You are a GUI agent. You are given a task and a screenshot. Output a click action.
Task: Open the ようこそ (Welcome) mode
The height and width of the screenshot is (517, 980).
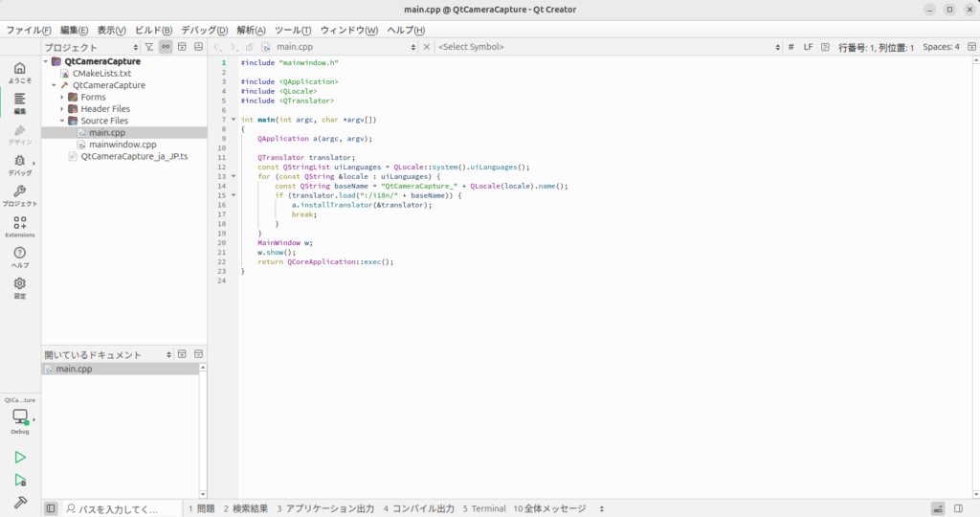click(20, 72)
